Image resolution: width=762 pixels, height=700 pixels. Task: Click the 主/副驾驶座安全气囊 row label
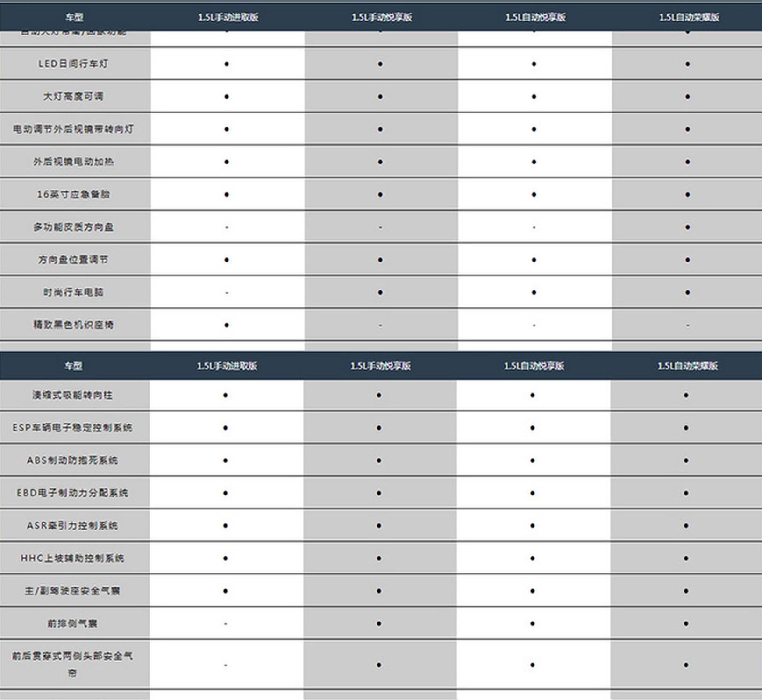click(x=72, y=591)
